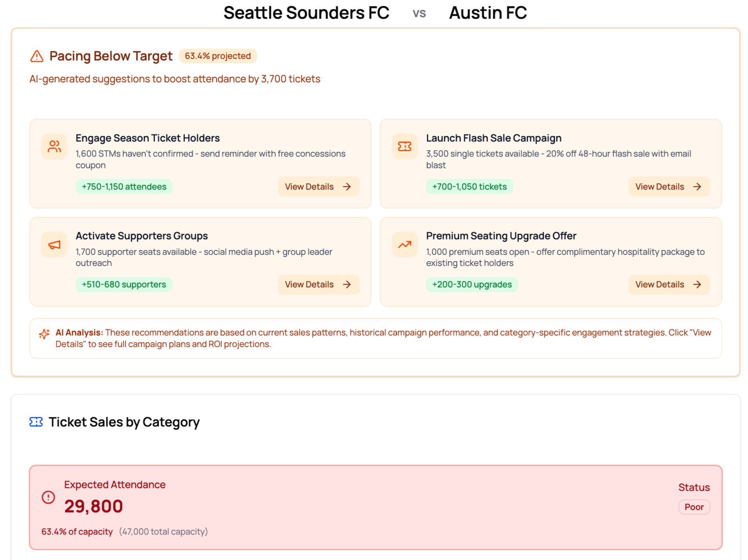Screen dimensions: 748x560
Task: Open View Details for Premium Seating Upgrade Offer
Action: [668, 285]
